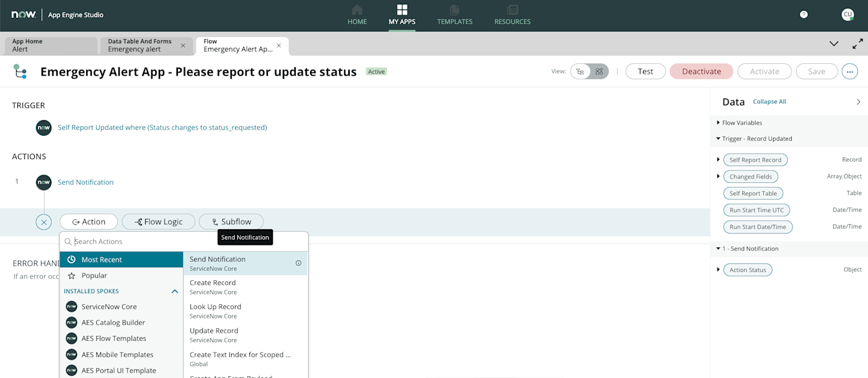868x378 pixels.
Task: Collapse the Installed Spokes section
Action: click(175, 291)
